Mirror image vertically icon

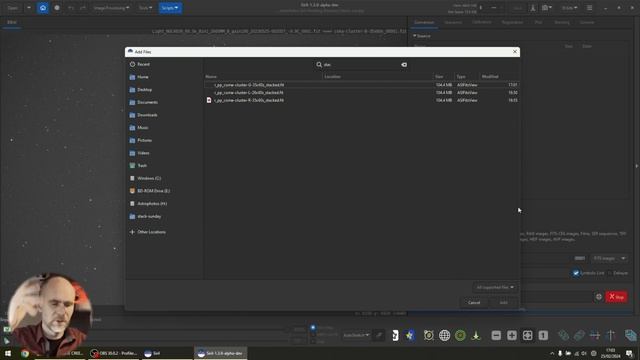pyautogui.click(x=611, y=335)
